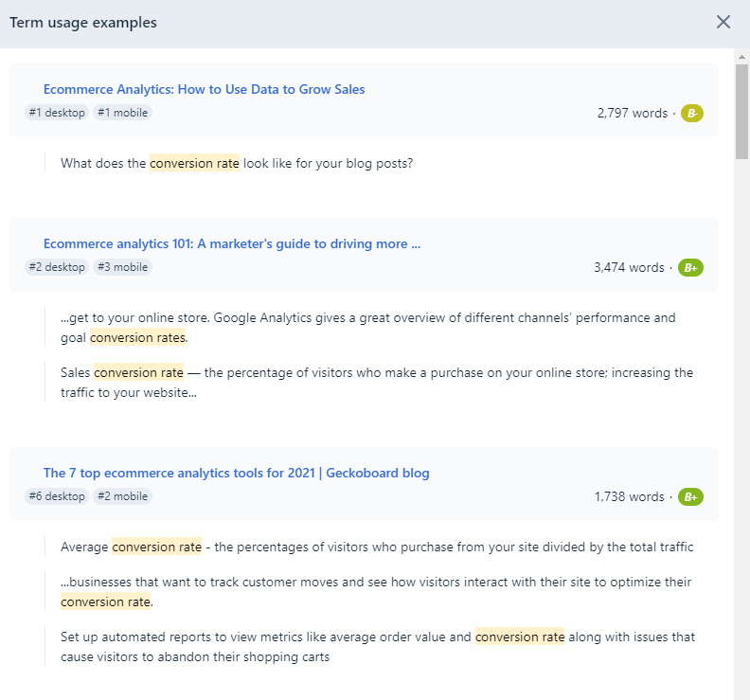Open 'Ecommerce Analytics: How to Use Data' link
Screen dimensions: 750x700
205,89
